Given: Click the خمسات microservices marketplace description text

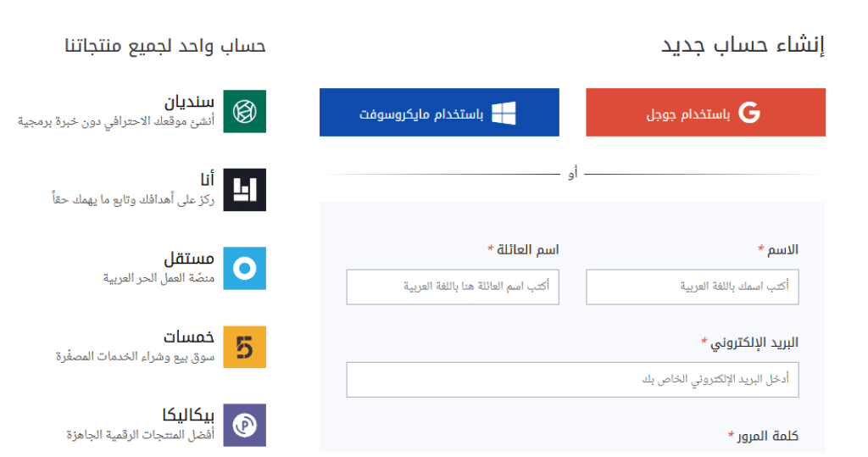Looking at the screenshot, I should click(x=135, y=356).
